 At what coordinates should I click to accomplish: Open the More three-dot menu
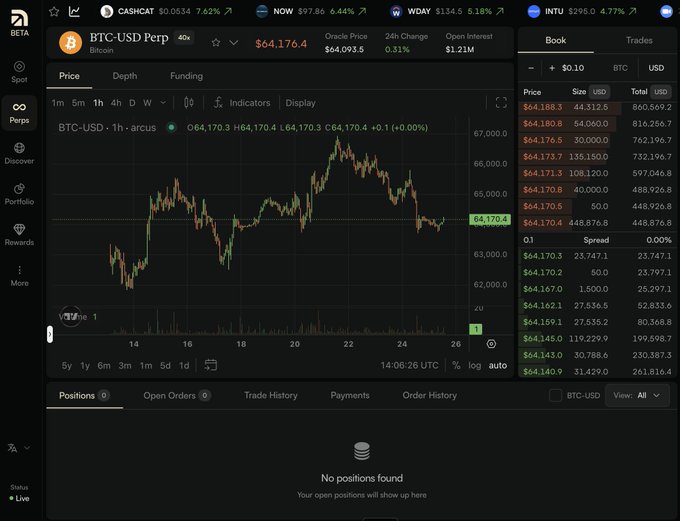click(19, 276)
